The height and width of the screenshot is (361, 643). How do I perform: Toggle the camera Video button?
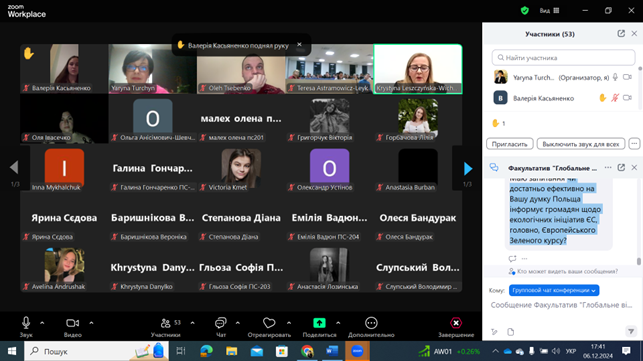pyautogui.click(x=73, y=323)
